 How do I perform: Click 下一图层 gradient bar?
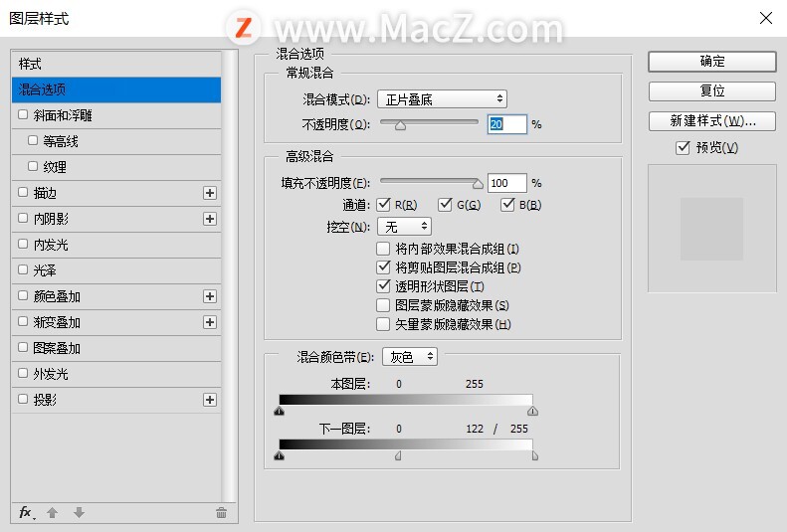tap(406, 444)
